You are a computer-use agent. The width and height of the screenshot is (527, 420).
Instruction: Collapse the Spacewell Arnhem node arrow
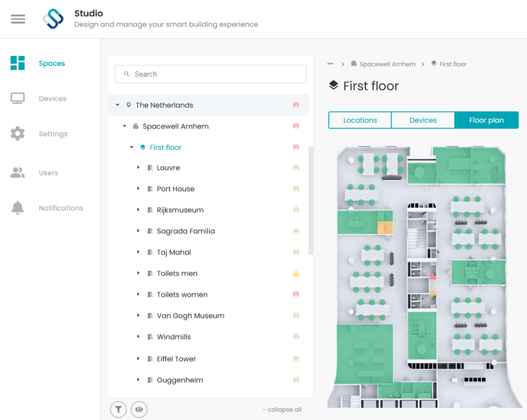(125, 126)
